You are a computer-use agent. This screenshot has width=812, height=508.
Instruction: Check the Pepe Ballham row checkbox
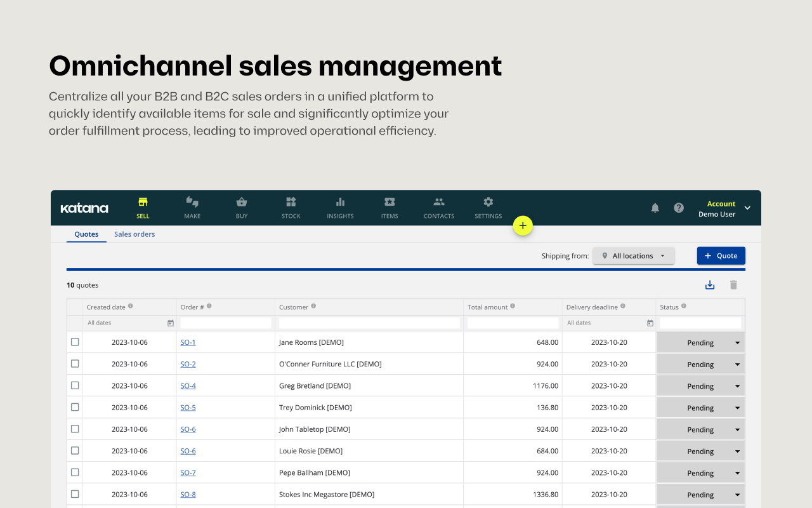click(75, 472)
